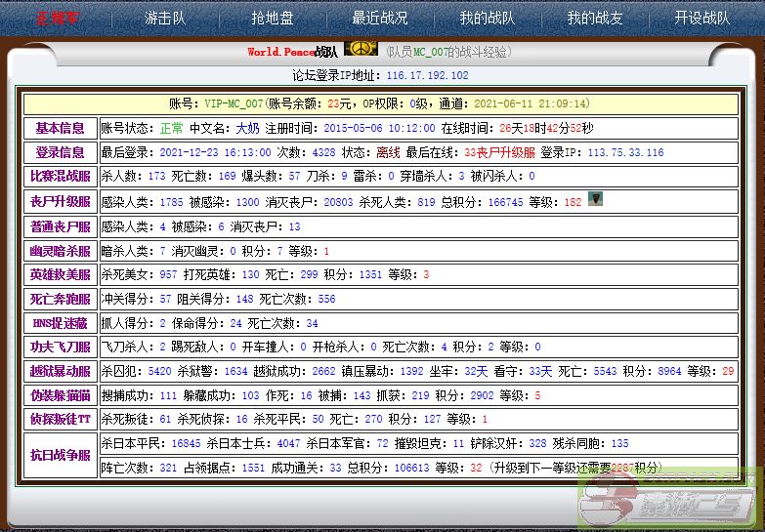Click the rank avatar icon beside level 182

595,199
